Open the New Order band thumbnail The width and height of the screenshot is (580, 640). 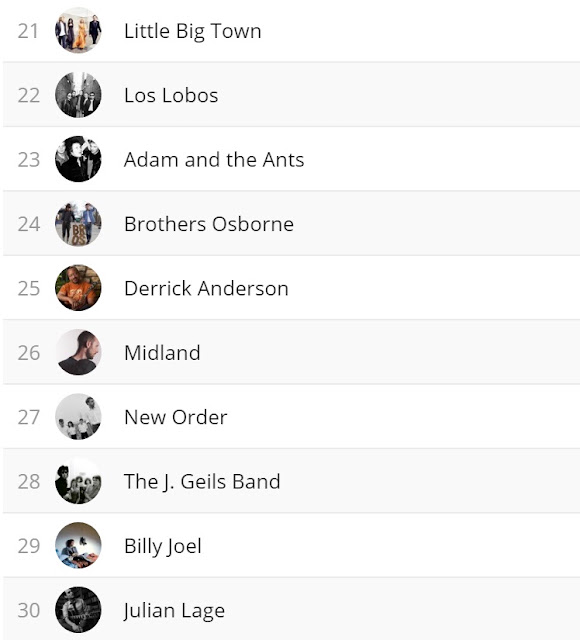78,416
